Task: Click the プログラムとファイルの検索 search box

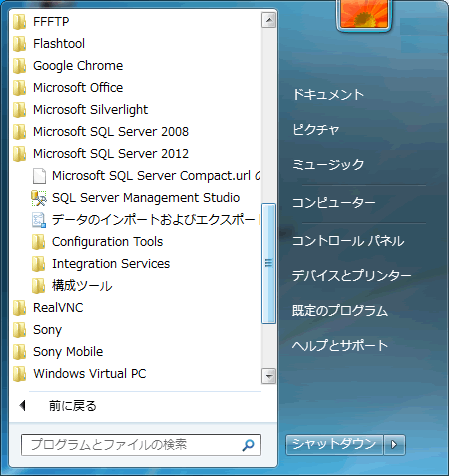Action: (141, 445)
